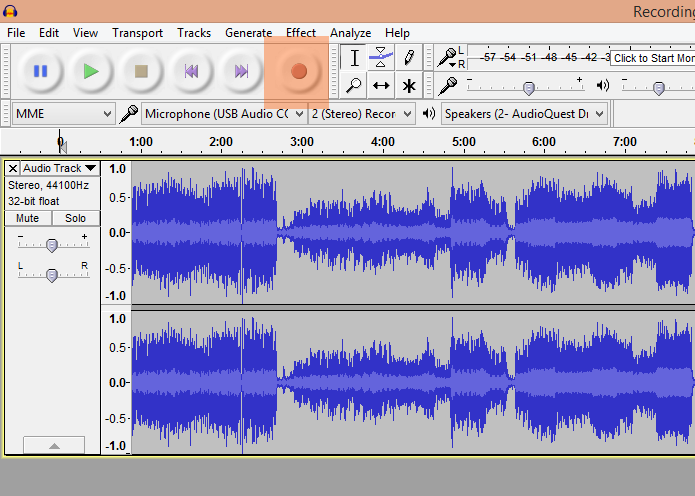The height and width of the screenshot is (496, 695).
Task: Open the View menu
Action: [x=85, y=33]
